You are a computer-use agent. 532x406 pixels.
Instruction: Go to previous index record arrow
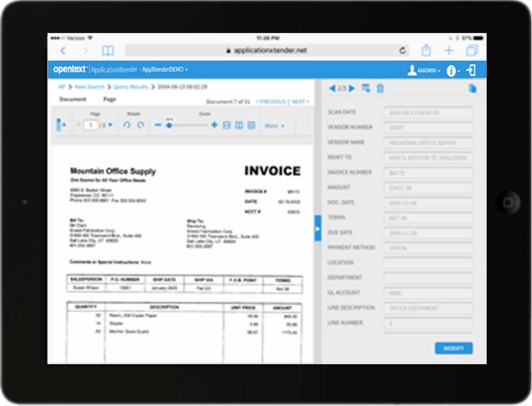point(332,89)
